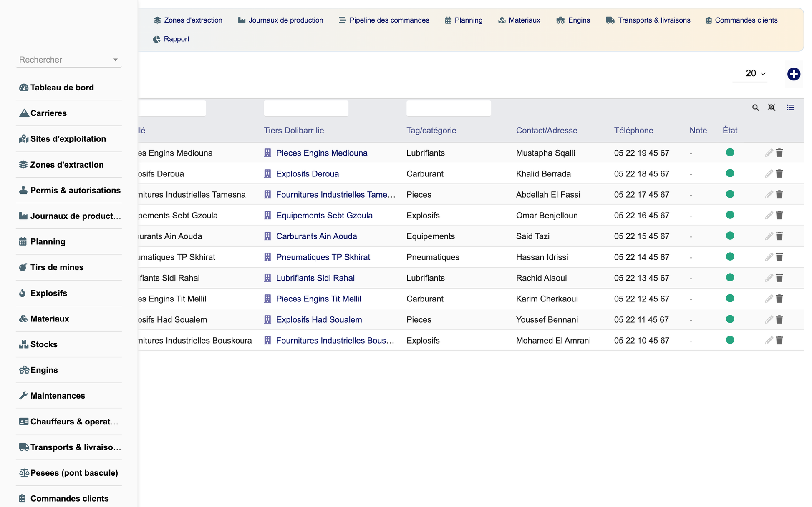The width and height of the screenshot is (812, 507).
Task: Click the Tableau de bord gauge icon in sidebar
Action: pos(24,88)
